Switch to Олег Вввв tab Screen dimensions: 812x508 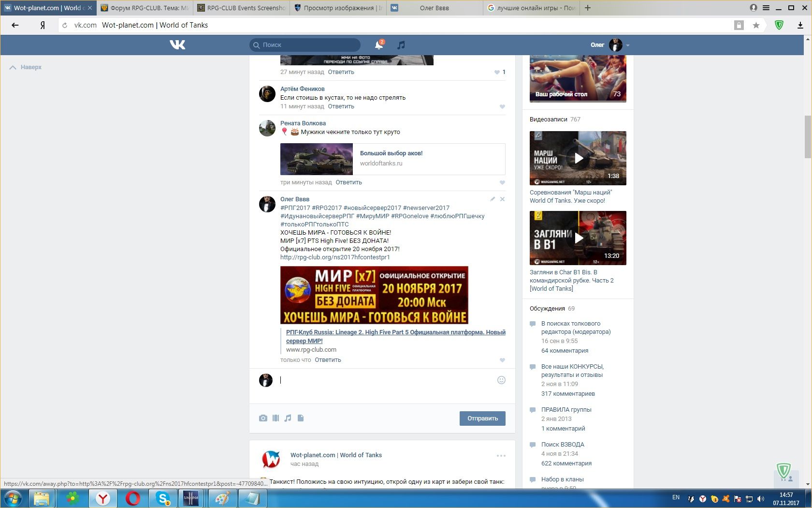(434, 8)
